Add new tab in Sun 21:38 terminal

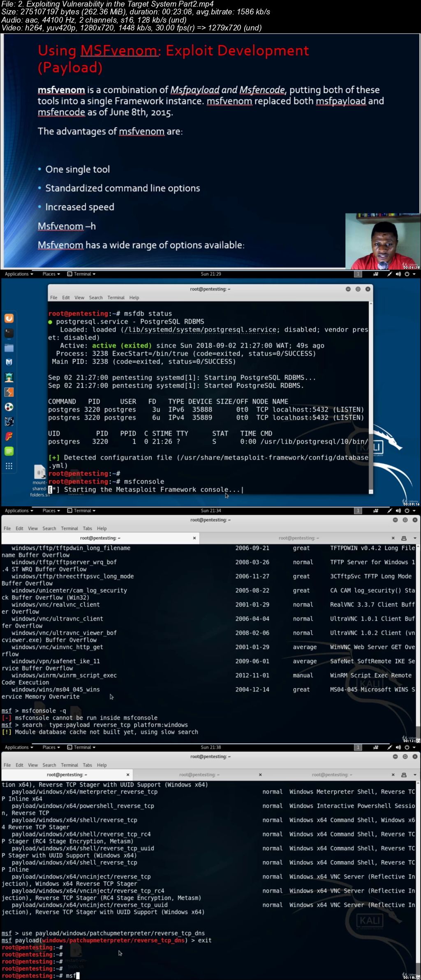(404, 775)
